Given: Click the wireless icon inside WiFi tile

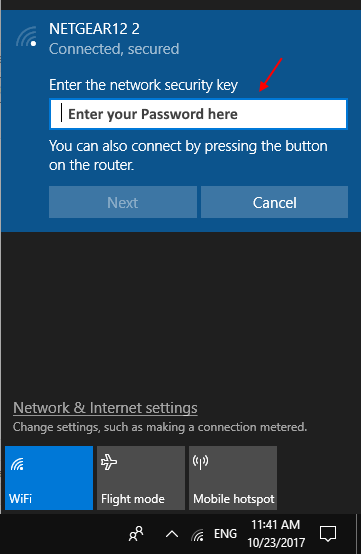Looking at the screenshot, I should [17, 464].
